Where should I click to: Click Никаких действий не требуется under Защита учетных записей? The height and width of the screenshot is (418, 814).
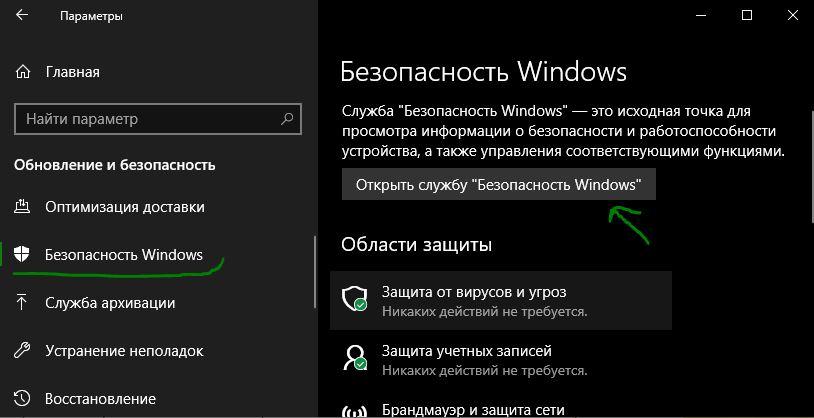[x=485, y=371]
